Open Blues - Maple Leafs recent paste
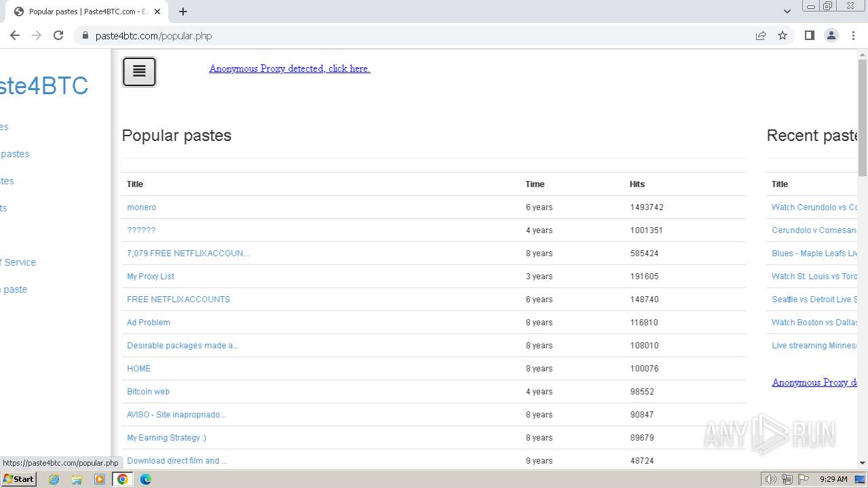This screenshot has width=868, height=488. 814,253
